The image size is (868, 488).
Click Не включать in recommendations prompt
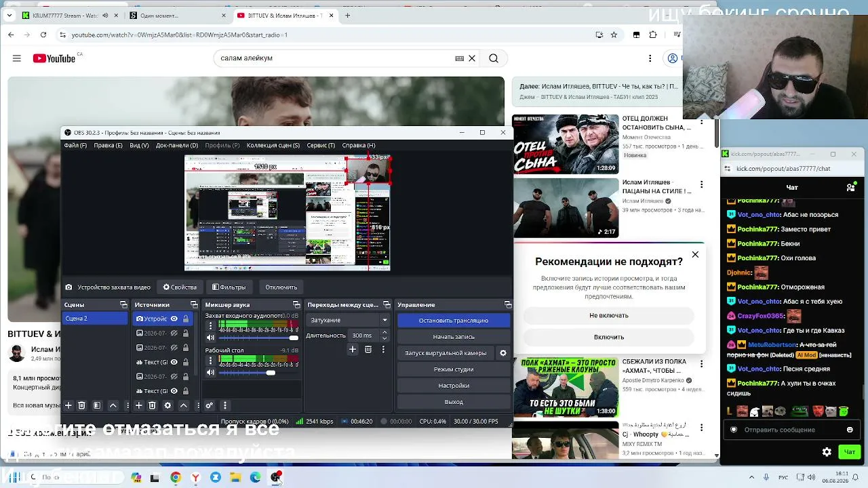tap(609, 315)
